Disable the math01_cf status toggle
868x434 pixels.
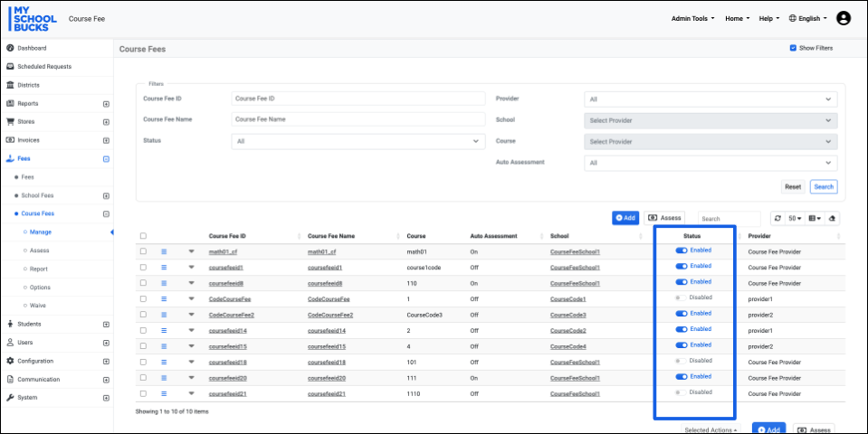682,250
